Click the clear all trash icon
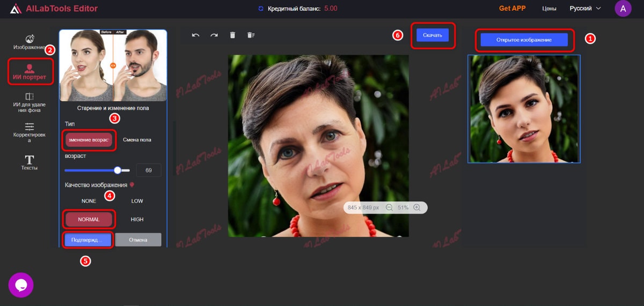 [251, 35]
